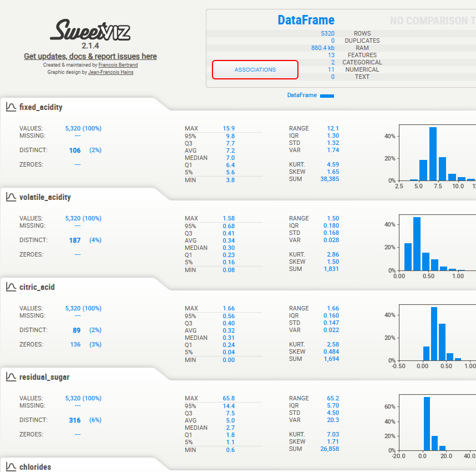Image resolution: width=476 pixels, height=472 pixels.
Task: Click volatile_acidity MEDIAN value 0.30
Action: pos(229,248)
